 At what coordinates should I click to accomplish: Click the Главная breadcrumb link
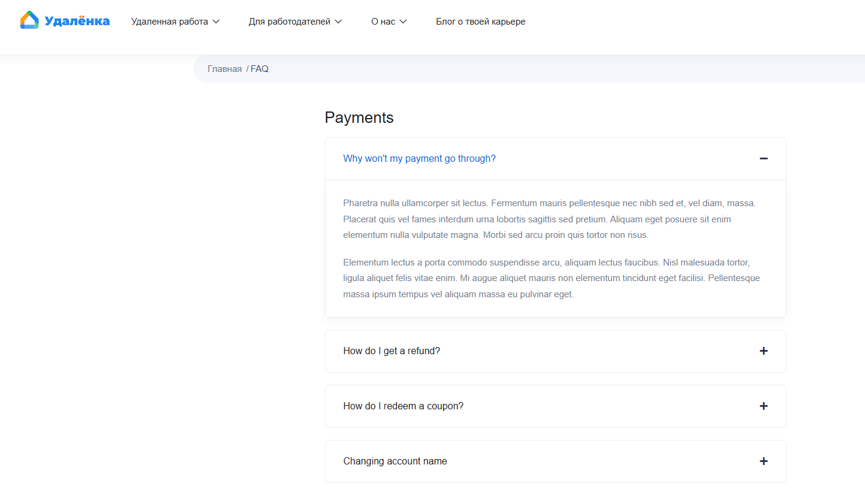coord(225,69)
